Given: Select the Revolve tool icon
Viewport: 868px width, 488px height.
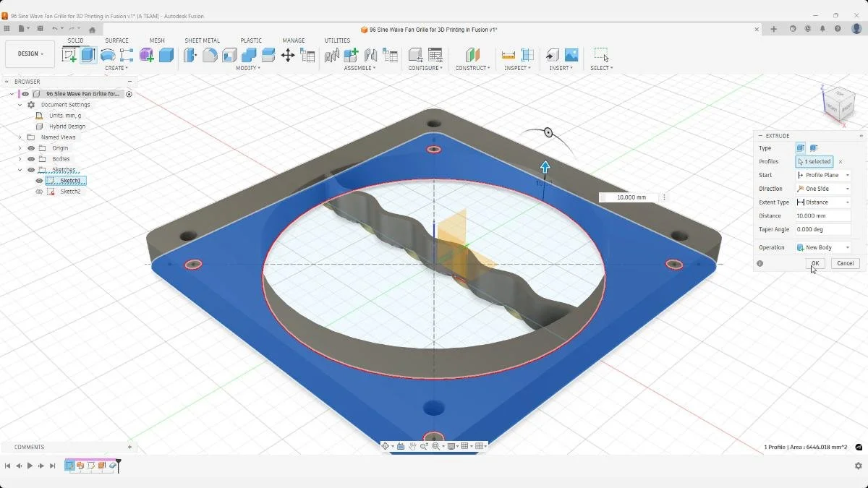Looking at the screenshot, I should (x=108, y=55).
